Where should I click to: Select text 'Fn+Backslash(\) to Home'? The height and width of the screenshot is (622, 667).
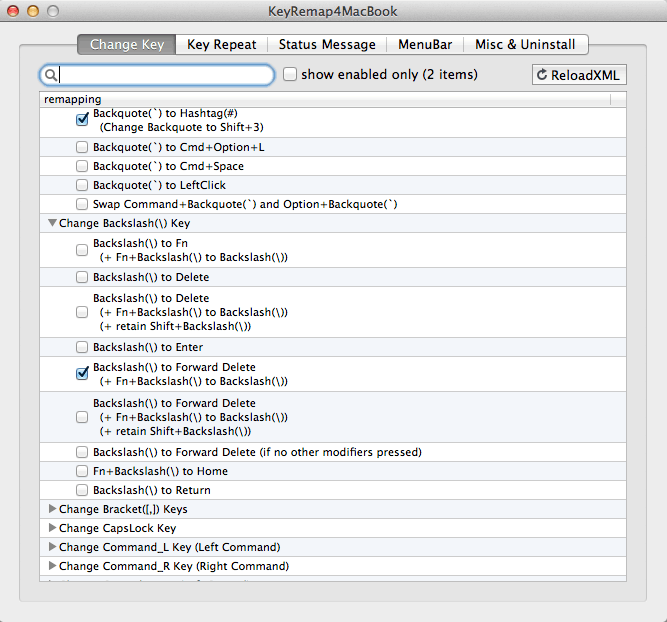[x=160, y=471]
